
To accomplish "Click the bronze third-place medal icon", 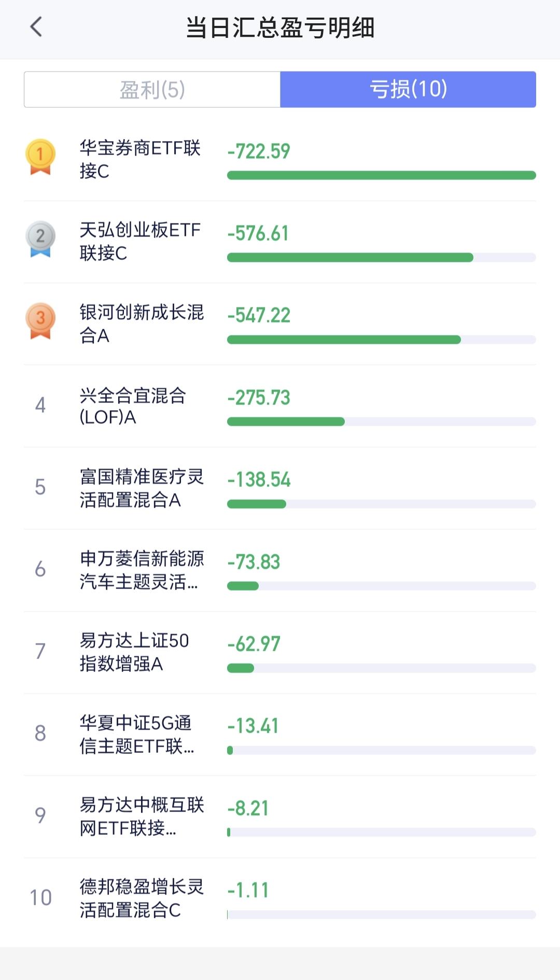I will (40, 321).
